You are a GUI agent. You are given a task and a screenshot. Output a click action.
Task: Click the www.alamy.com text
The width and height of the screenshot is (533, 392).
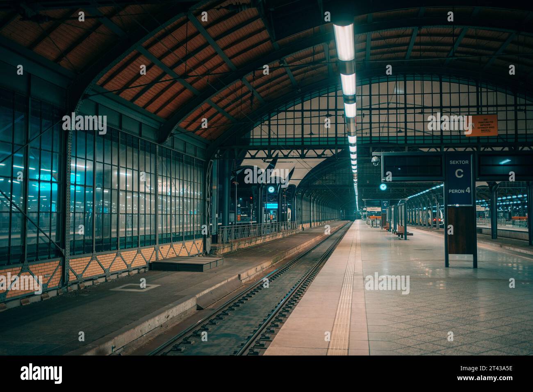[485, 378]
